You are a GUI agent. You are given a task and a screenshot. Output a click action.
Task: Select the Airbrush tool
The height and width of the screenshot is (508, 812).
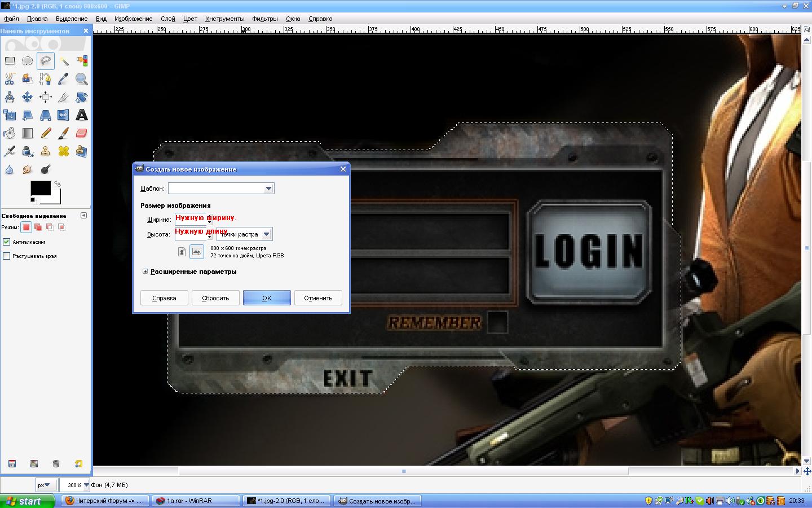[x=10, y=151]
